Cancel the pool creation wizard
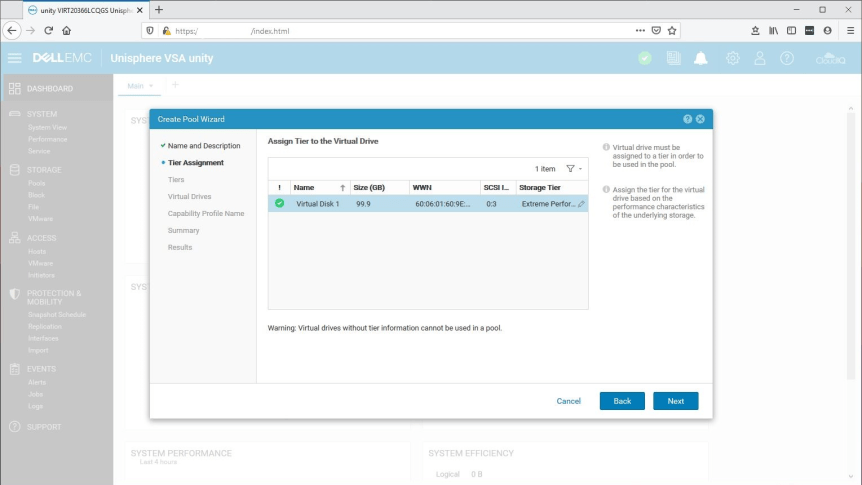 [568, 401]
